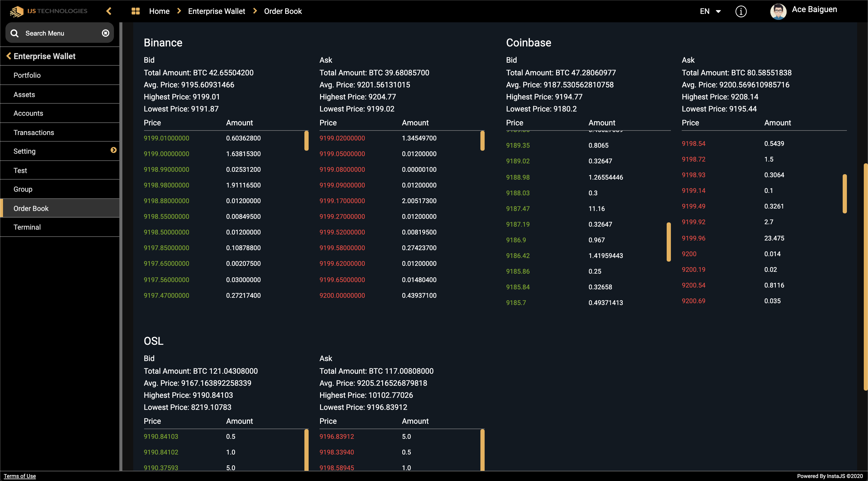
Task: Click the dashboard grid icon
Action: [x=135, y=11]
